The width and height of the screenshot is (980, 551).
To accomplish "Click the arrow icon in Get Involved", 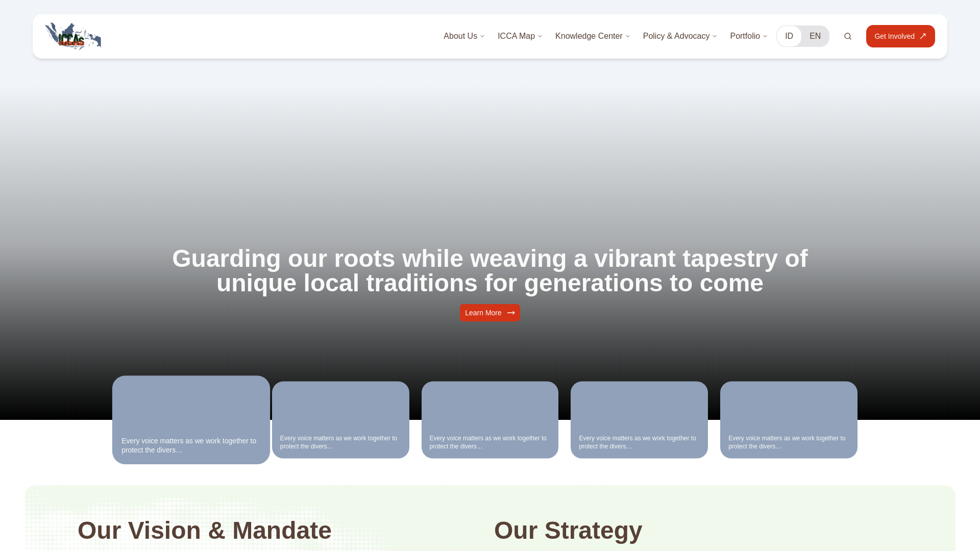I will click(x=923, y=36).
